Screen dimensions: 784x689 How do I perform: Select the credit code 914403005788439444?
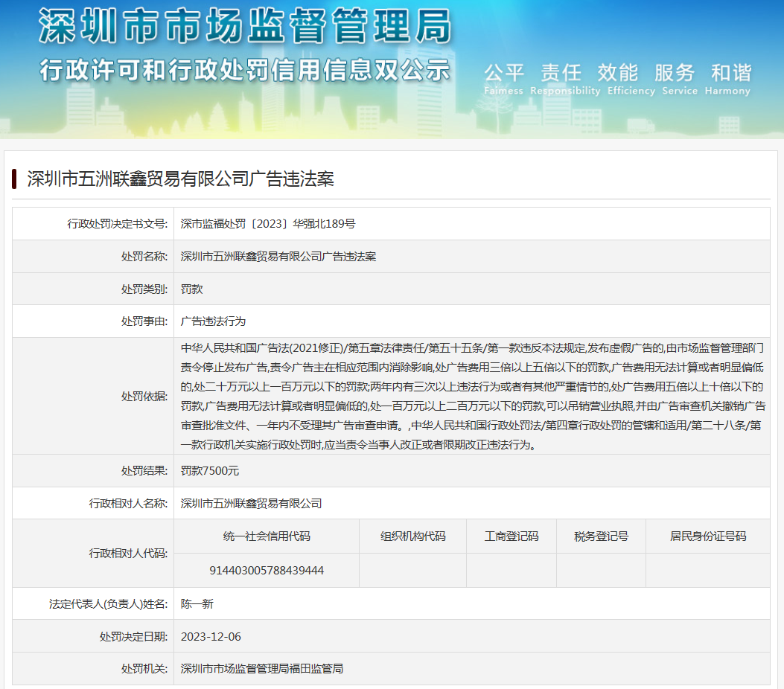pos(267,571)
